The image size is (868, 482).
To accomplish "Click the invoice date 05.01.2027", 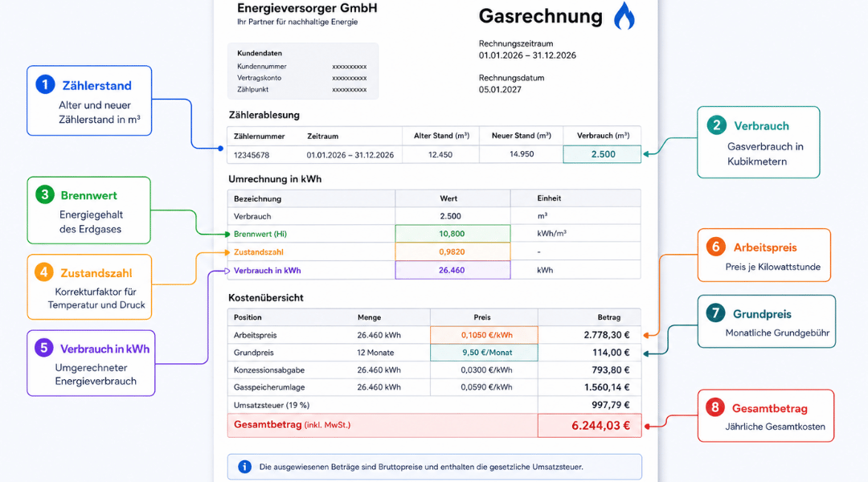I will click(x=500, y=90).
